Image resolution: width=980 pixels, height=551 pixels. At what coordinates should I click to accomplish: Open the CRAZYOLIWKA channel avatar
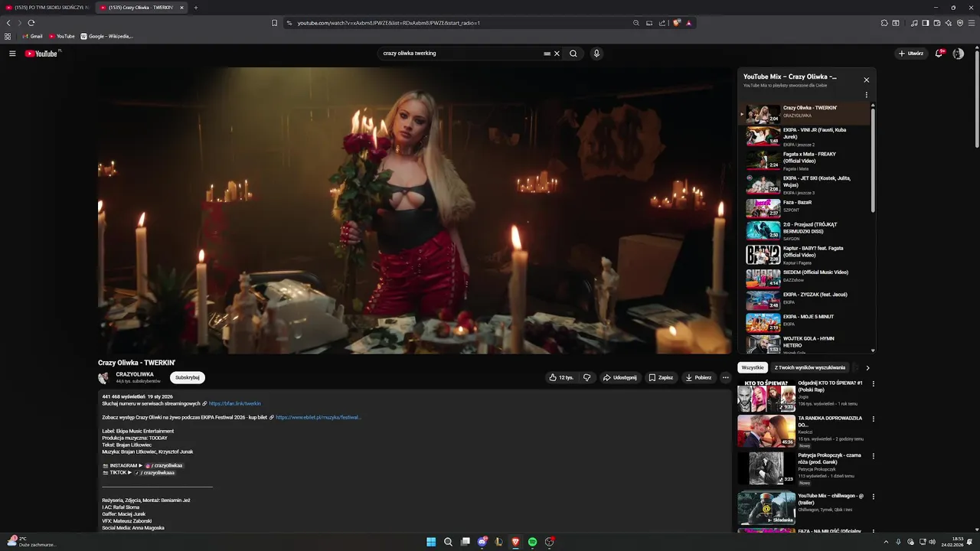coord(104,377)
